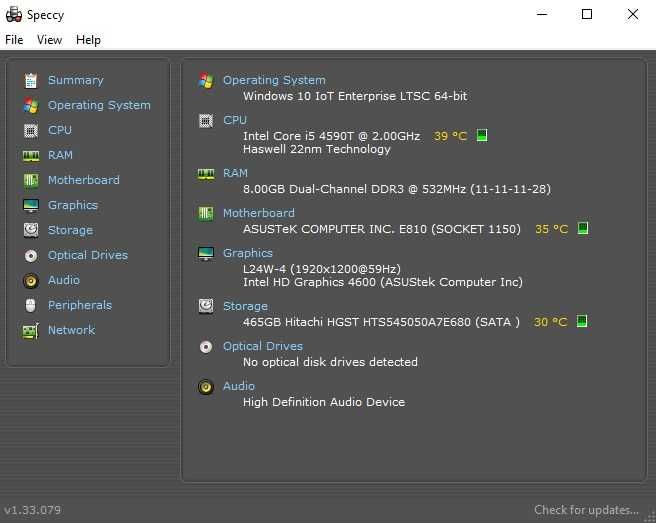
Task: Click the Audio speaker icon in sidebar
Action: tap(31, 281)
